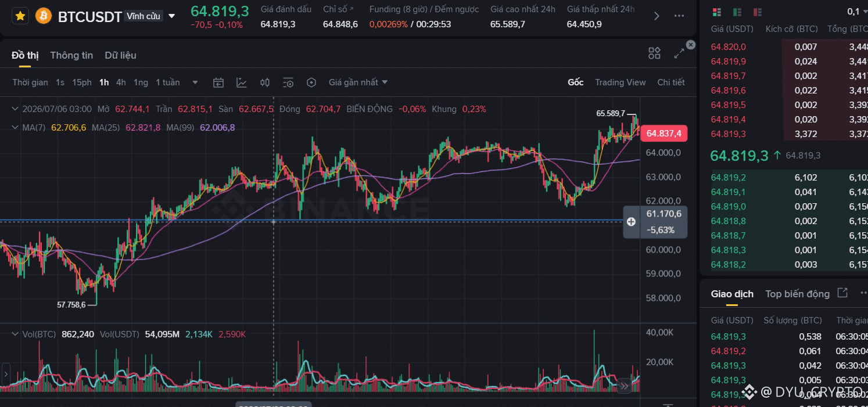Show only sell orders icon
The image size is (868, 407).
click(756, 12)
